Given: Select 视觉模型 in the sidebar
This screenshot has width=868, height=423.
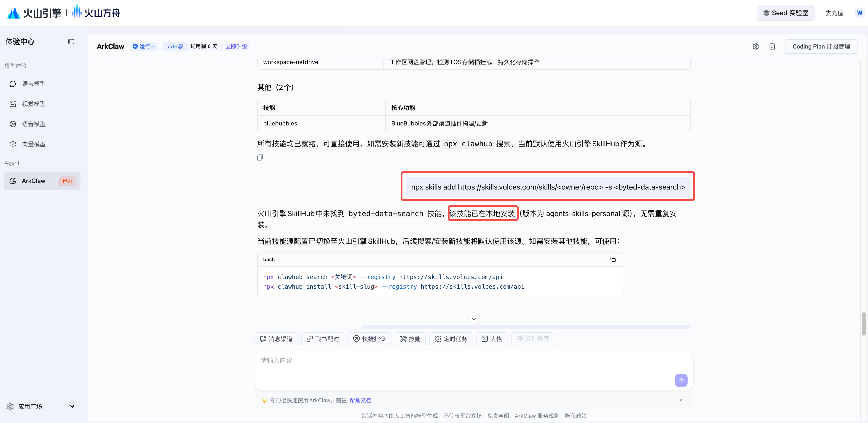Looking at the screenshot, I should (x=34, y=104).
